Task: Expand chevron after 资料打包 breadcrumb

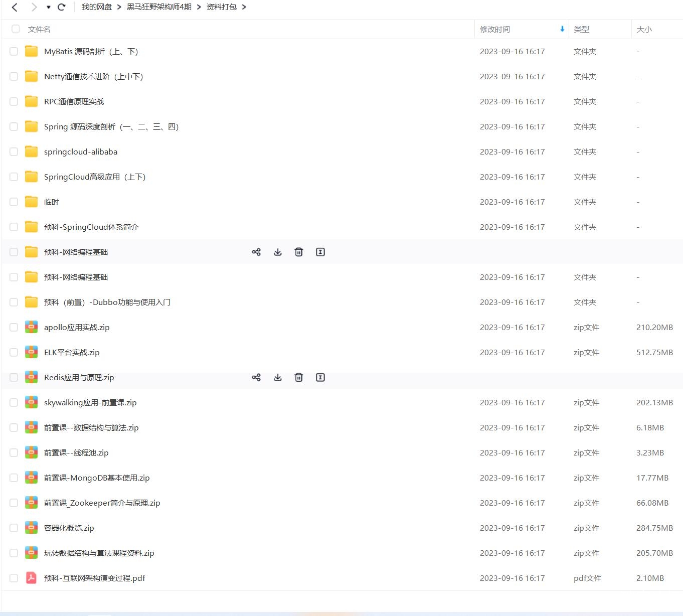Action: (244, 7)
